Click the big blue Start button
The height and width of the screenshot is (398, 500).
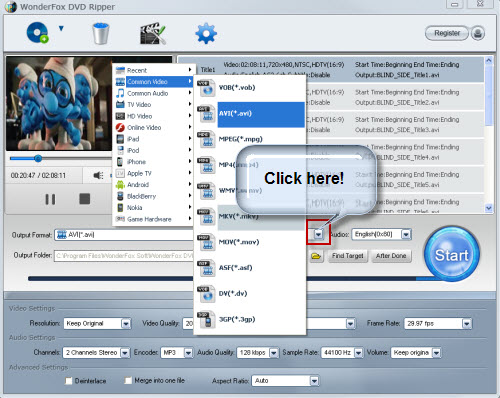452,254
